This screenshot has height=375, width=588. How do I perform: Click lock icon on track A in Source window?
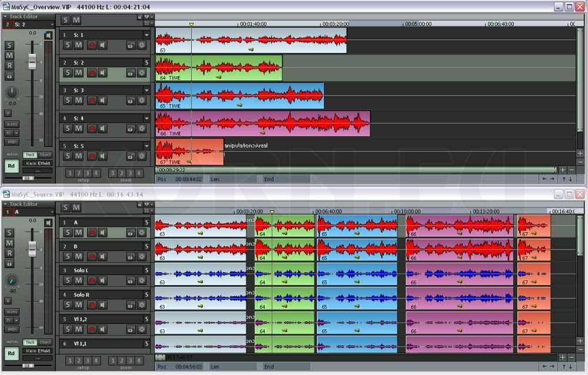[x=131, y=233]
